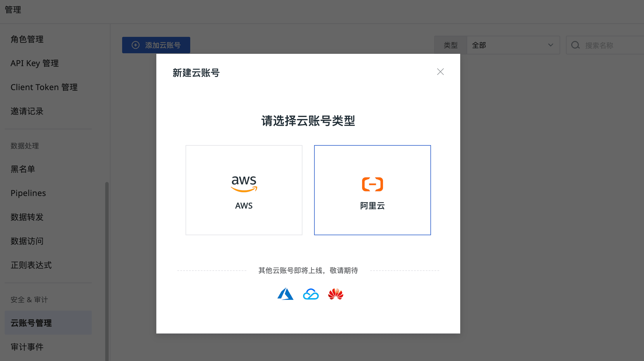
Task: Click the AWS logo icon
Action: pos(244,184)
